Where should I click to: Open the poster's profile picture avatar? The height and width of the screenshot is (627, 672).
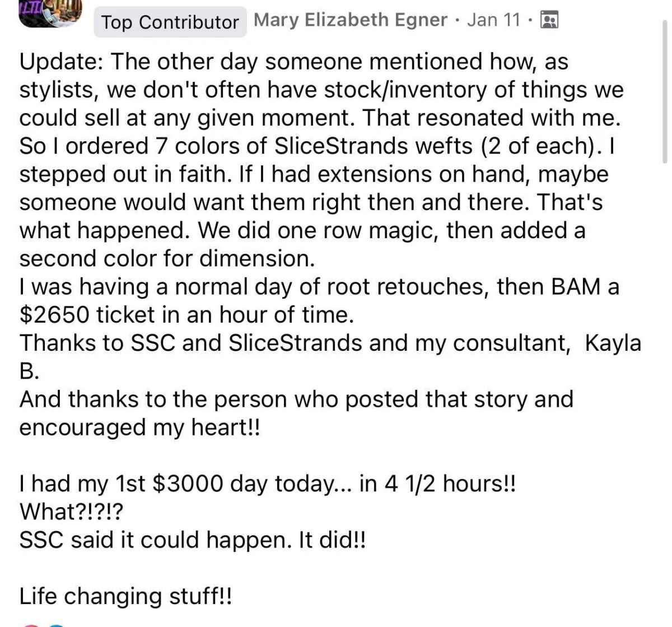[51, 11]
